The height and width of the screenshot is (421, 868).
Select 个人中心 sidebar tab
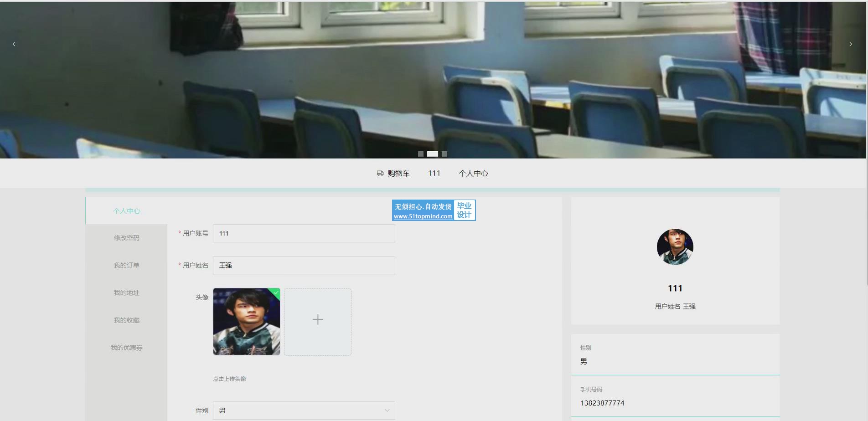click(x=126, y=210)
